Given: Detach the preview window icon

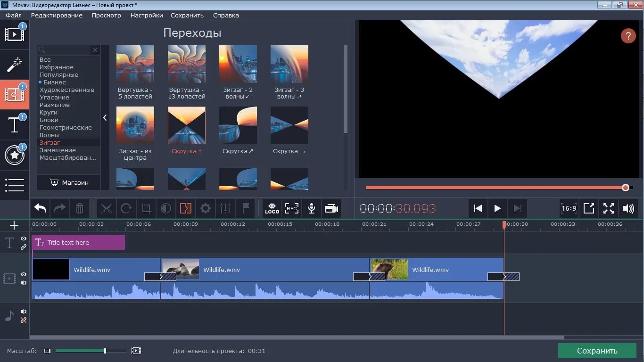Looking at the screenshot, I should click(589, 208).
